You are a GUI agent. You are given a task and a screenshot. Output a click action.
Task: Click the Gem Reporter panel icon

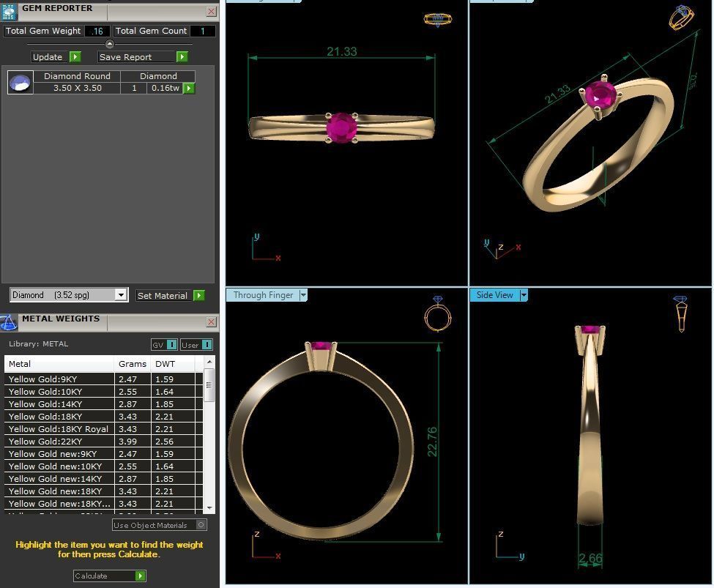click(x=9, y=12)
